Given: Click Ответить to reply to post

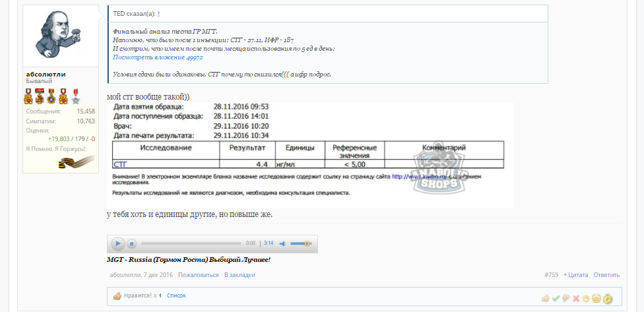Looking at the screenshot, I should click(x=606, y=274).
